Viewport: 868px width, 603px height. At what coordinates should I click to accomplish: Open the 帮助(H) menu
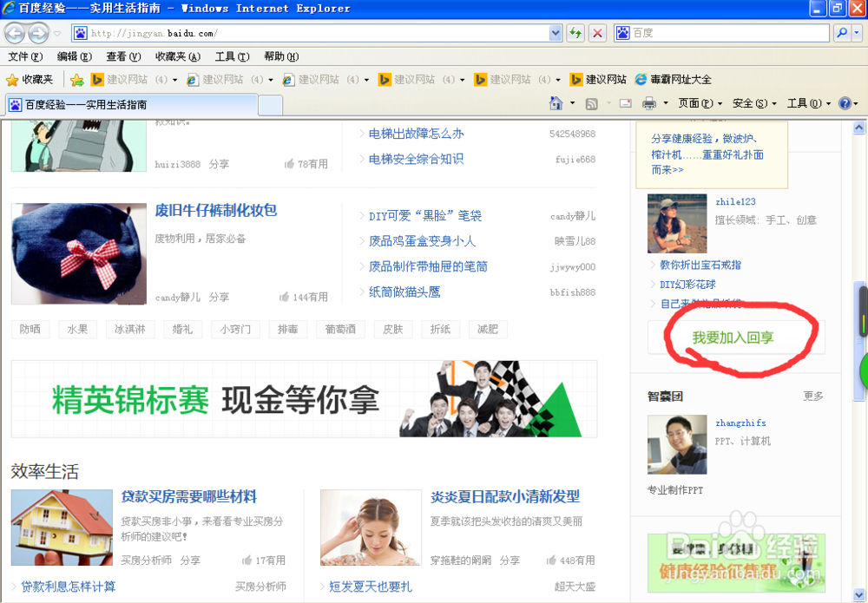[x=281, y=56]
